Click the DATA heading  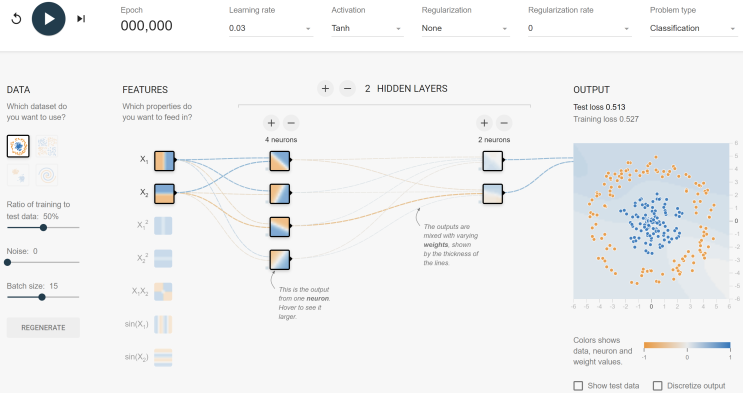point(18,90)
